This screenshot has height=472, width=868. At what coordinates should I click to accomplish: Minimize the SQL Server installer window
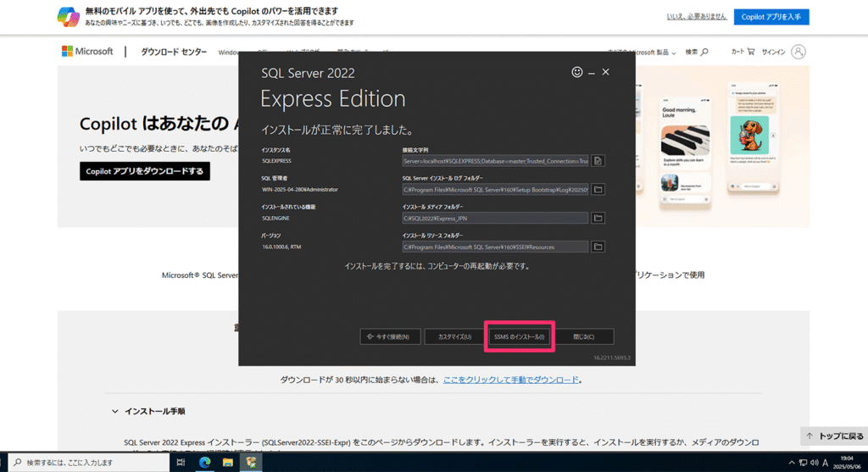point(592,73)
